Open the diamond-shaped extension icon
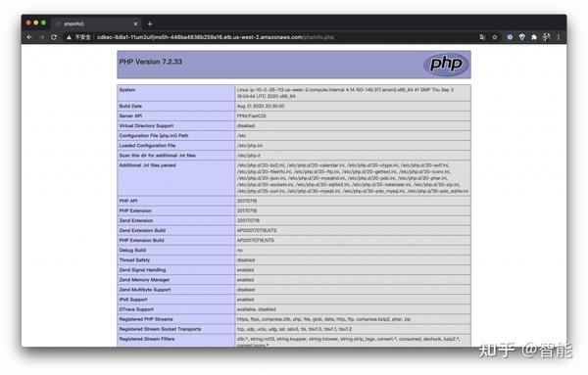The image size is (588, 375). click(521, 37)
